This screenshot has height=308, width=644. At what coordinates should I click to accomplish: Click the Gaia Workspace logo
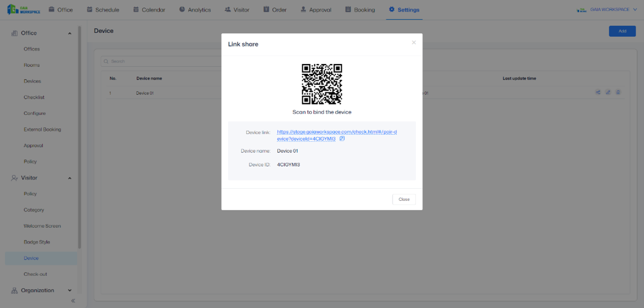coord(24,9)
